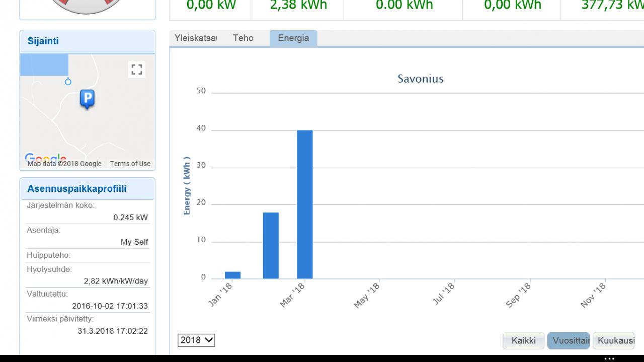The image size is (644, 362).
Task: Click the Nov '18 axis label
Action: (594, 295)
